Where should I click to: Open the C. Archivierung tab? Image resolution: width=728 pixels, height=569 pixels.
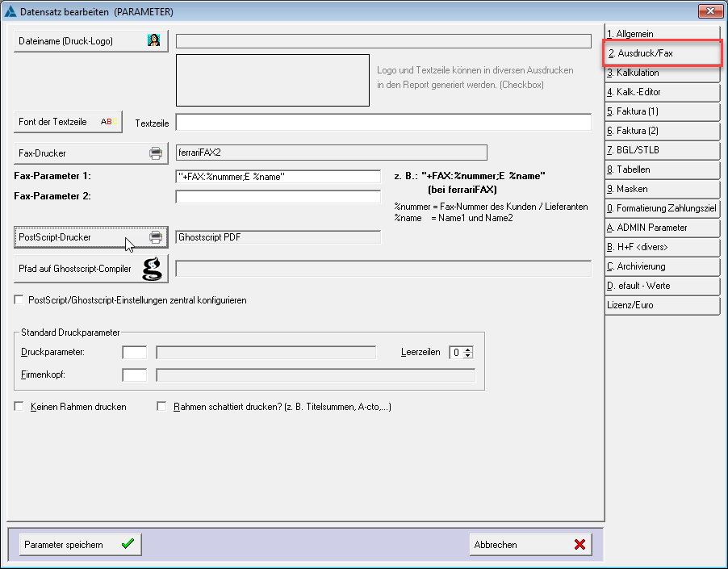(x=662, y=266)
